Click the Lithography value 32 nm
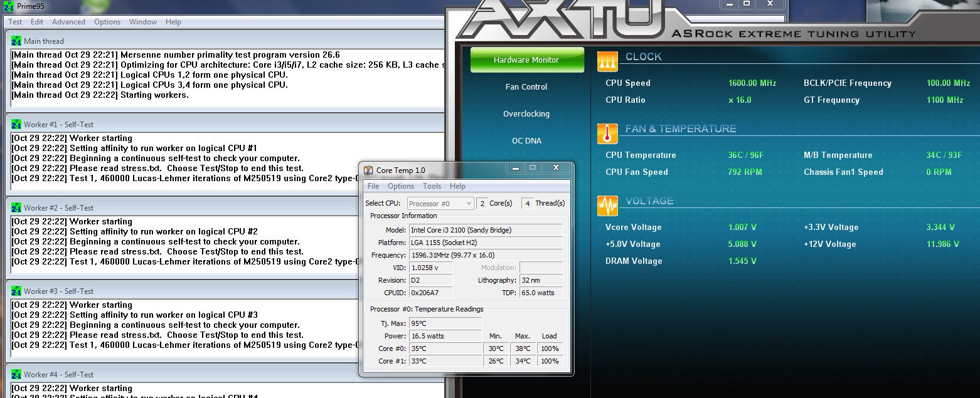980x398 pixels. 541,280
